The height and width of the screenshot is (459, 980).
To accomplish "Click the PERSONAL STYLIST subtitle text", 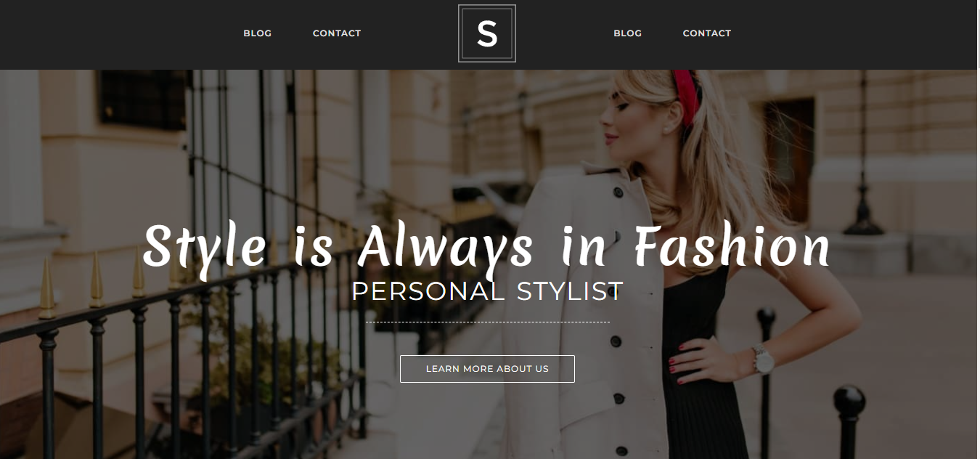I will tap(487, 291).
